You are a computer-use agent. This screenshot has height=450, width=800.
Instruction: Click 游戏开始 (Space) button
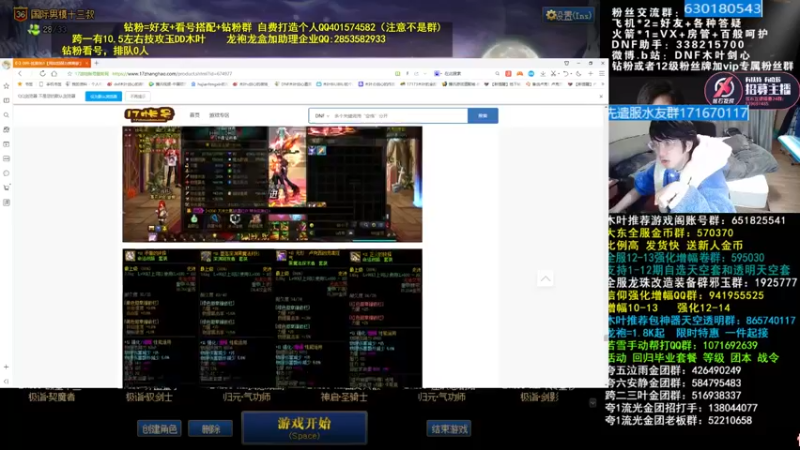[304, 428]
